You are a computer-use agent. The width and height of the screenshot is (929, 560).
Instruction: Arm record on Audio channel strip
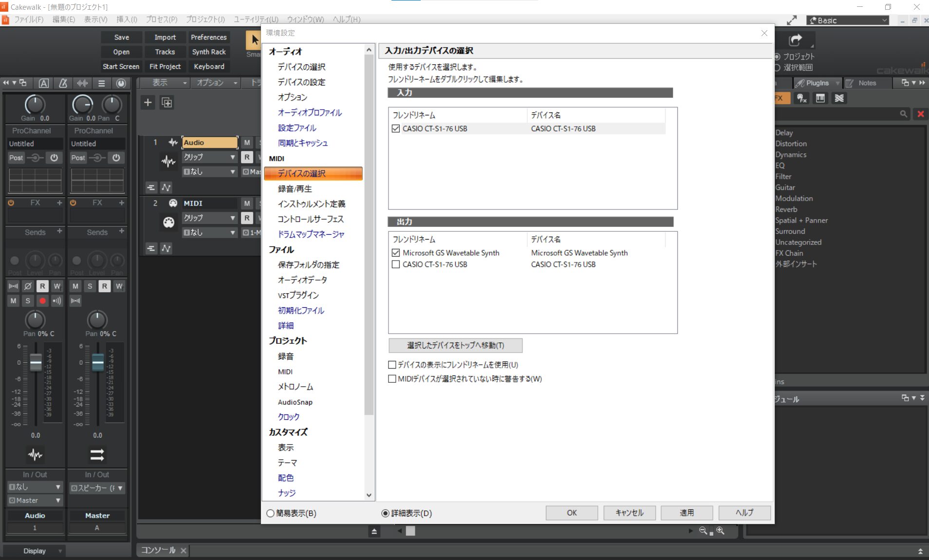42,301
